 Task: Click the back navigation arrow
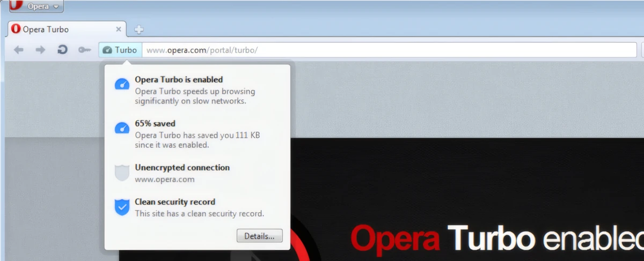click(19, 50)
